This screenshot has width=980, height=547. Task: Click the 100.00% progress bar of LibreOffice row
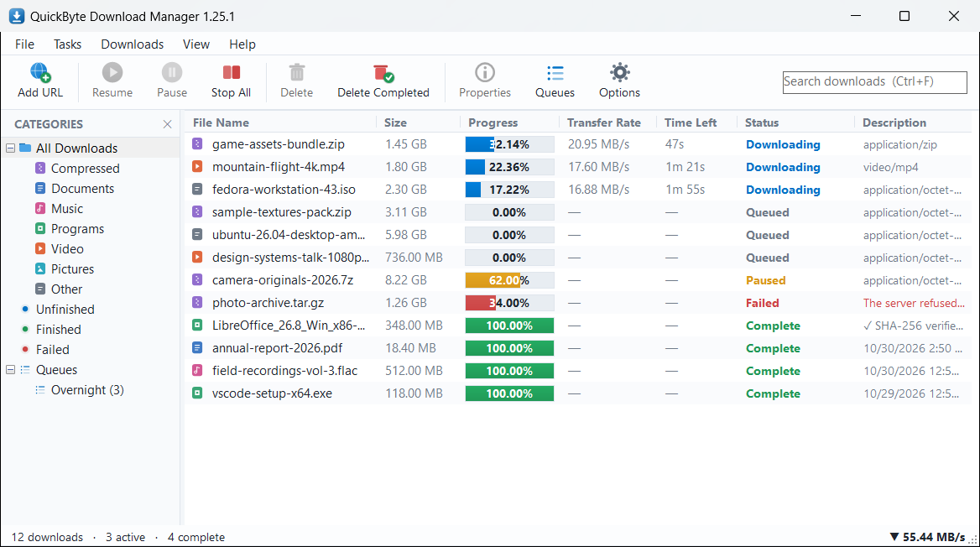(x=509, y=326)
